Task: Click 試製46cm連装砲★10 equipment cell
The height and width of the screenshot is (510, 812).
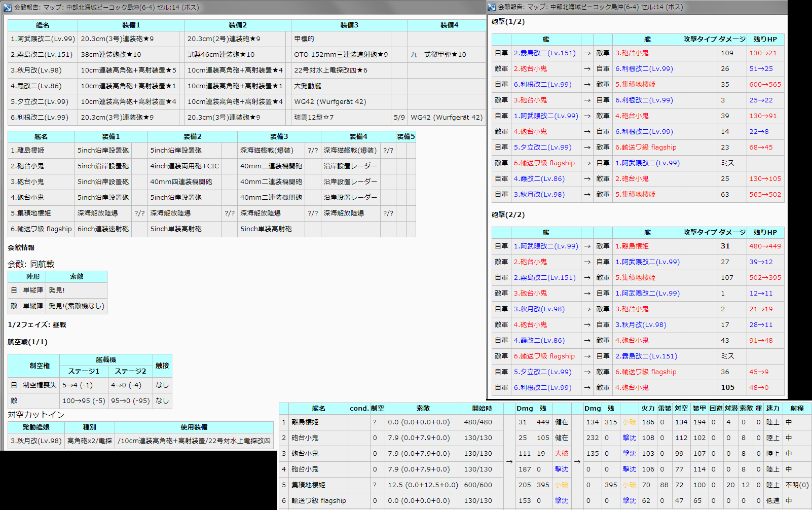Action: pos(221,54)
